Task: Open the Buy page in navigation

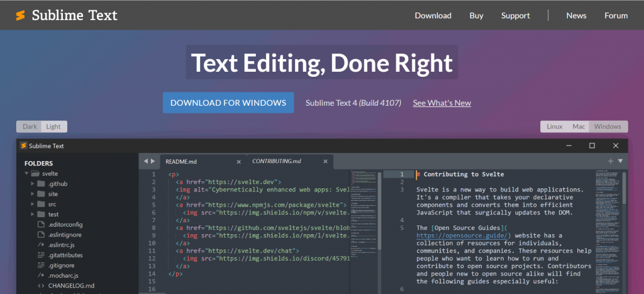Action: [x=477, y=16]
